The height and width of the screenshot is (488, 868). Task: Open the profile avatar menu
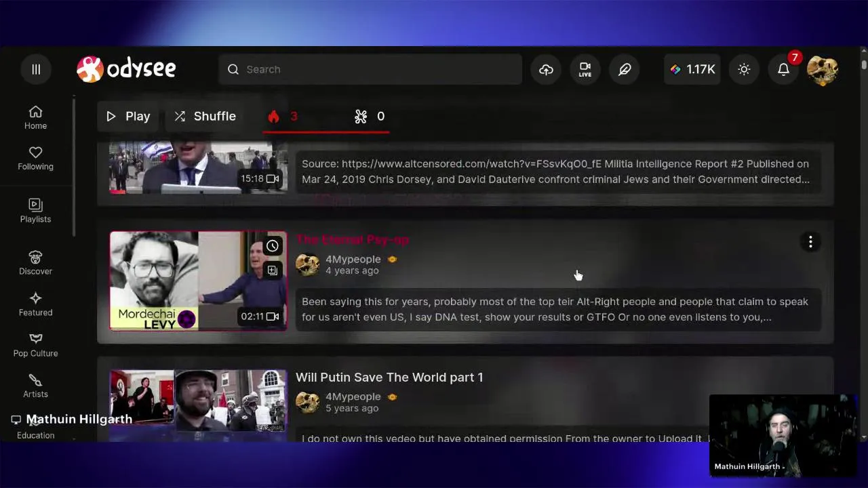pyautogui.click(x=822, y=70)
